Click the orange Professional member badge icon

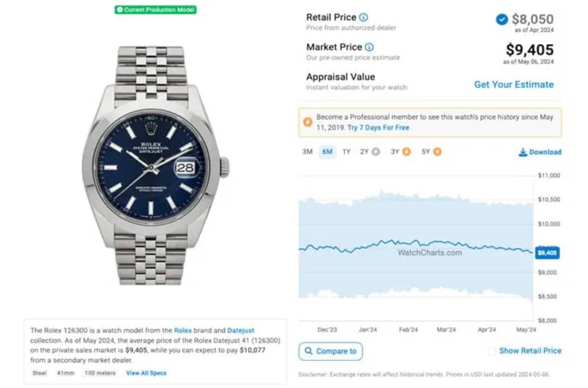(x=308, y=122)
